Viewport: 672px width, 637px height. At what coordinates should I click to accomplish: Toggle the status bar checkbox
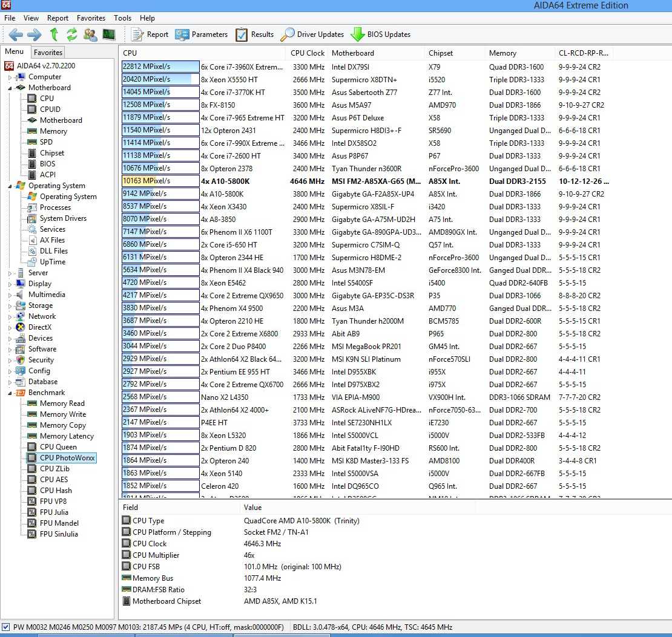(6, 627)
